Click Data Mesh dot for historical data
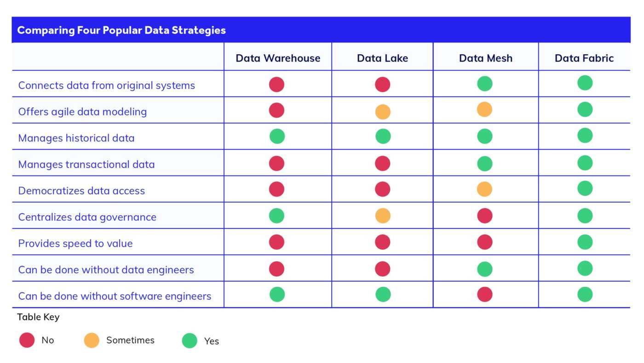 485,136
